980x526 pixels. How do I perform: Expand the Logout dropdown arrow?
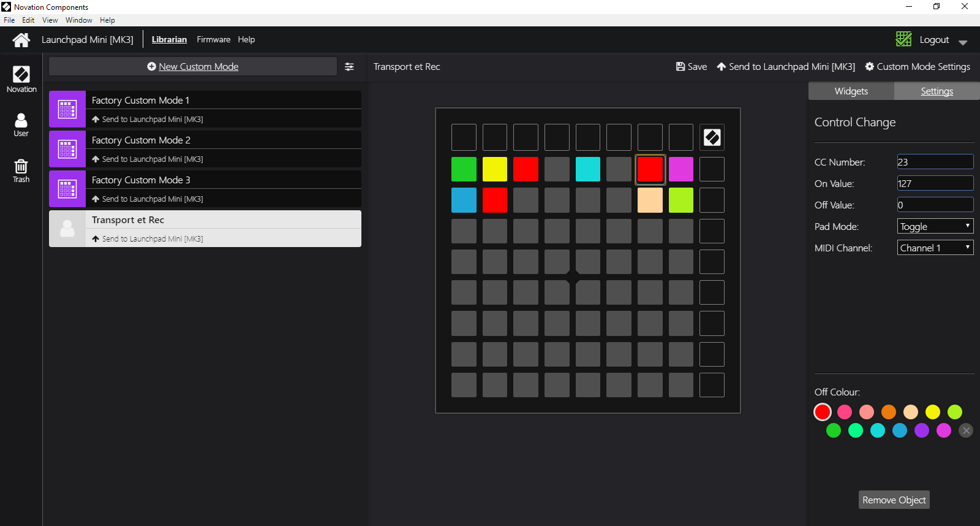click(963, 42)
